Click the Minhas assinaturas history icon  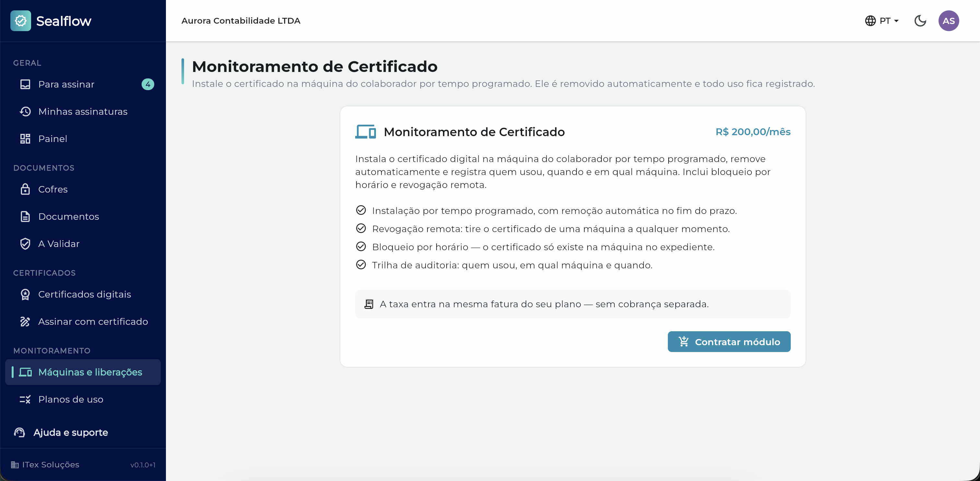25,111
